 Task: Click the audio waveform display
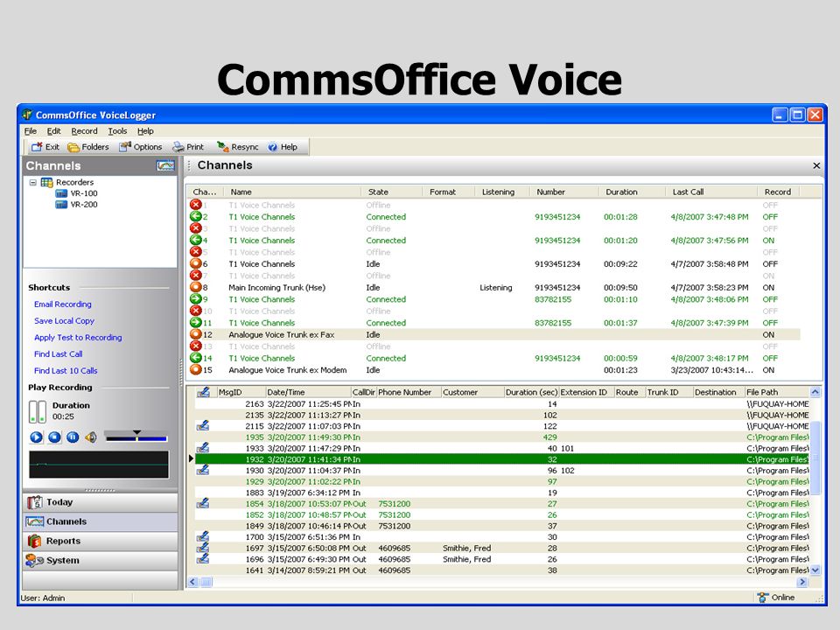point(99,465)
